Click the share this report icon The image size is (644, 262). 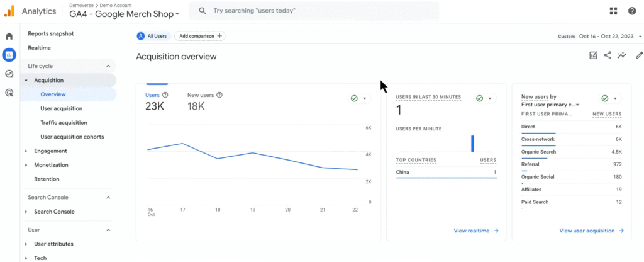coord(608,55)
